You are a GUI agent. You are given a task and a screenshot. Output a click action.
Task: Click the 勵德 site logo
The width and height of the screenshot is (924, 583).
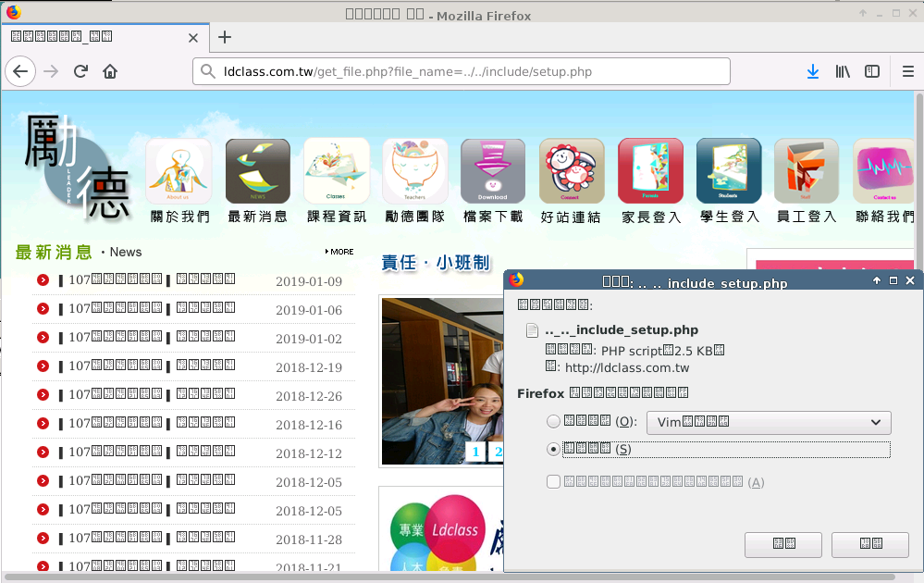click(77, 167)
